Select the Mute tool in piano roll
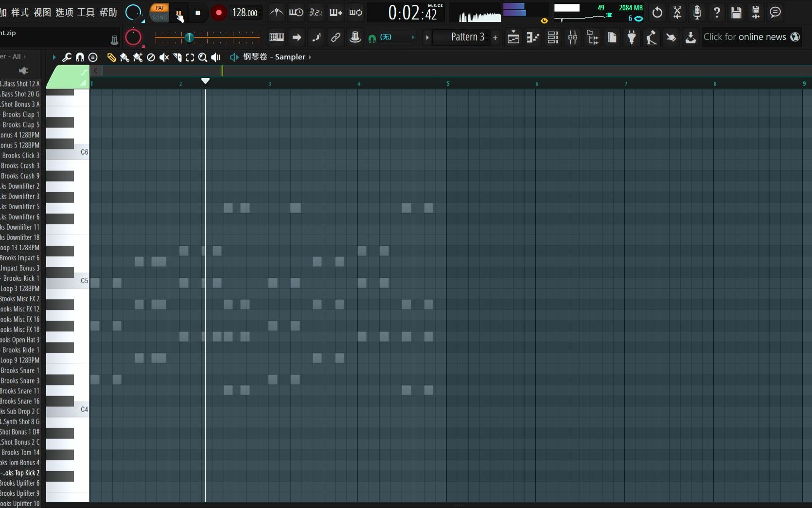The image size is (812, 508). click(x=164, y=57)
